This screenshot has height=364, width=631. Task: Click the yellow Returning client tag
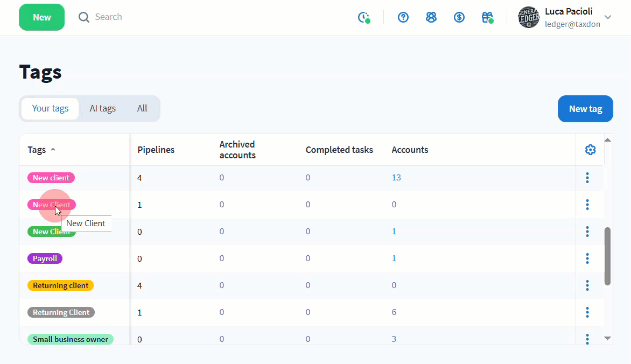coord(60,285)
